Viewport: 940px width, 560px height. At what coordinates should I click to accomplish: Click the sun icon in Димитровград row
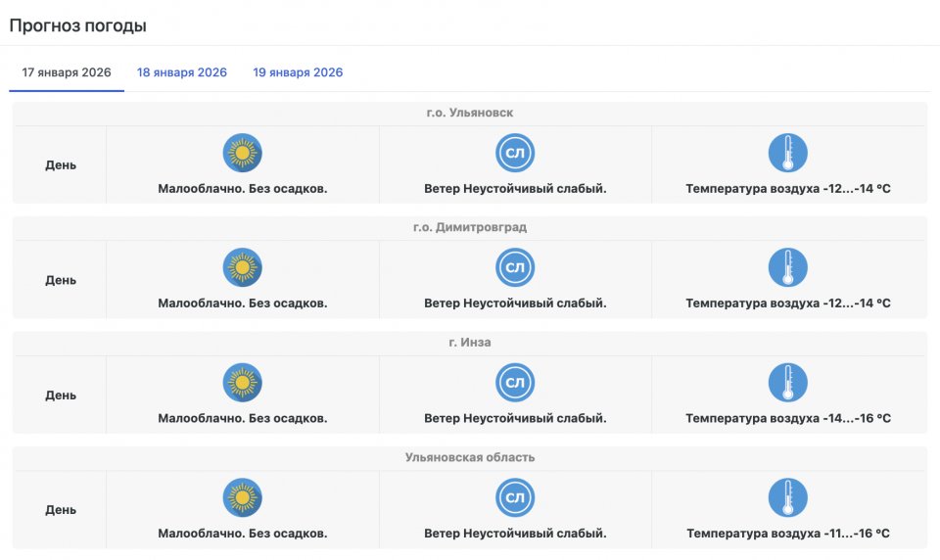coord(243,267)
